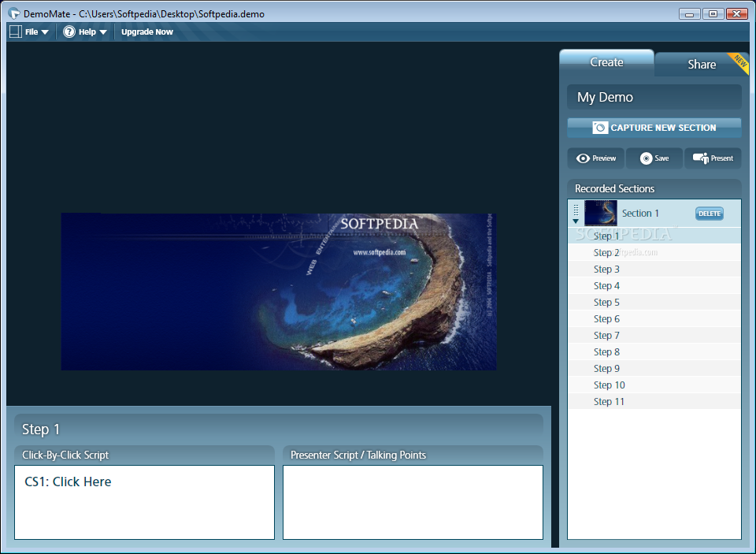
Task: Click the Click-By-Click Script text box
Action: [x=144, y=502]
